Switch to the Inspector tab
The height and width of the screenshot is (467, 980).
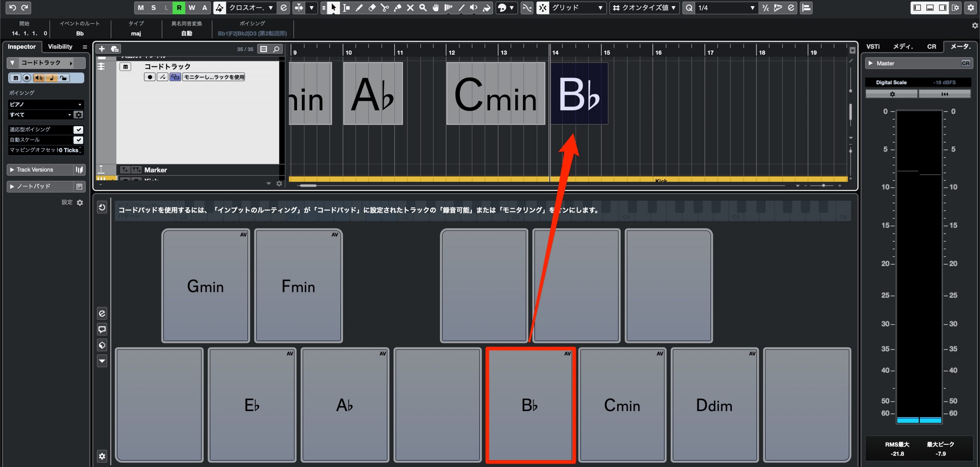click(22, 47)
